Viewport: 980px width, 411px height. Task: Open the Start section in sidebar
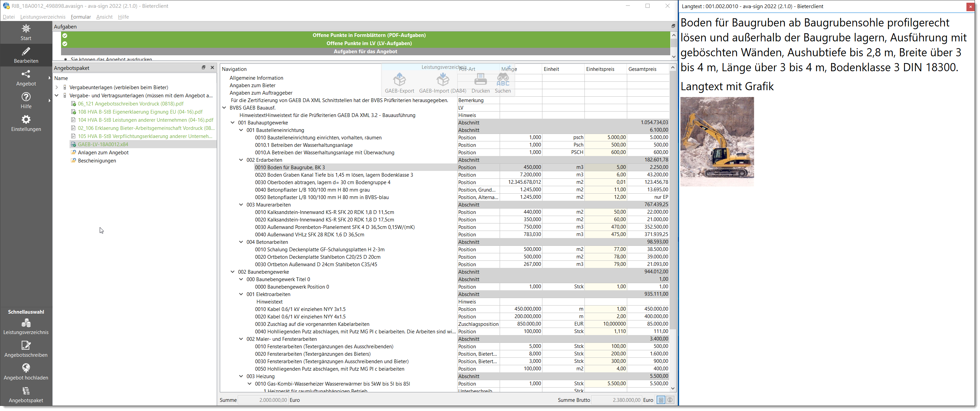pos(26,32)
